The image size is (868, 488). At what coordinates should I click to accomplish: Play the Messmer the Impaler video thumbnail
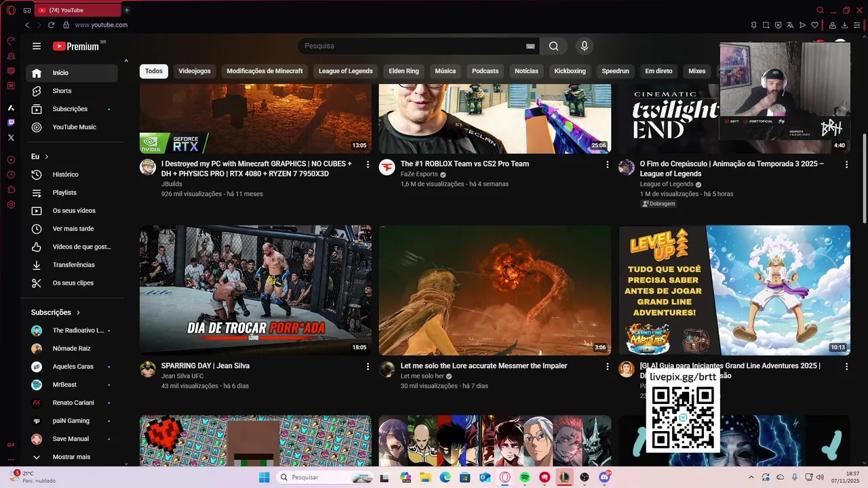coord(495,290)
